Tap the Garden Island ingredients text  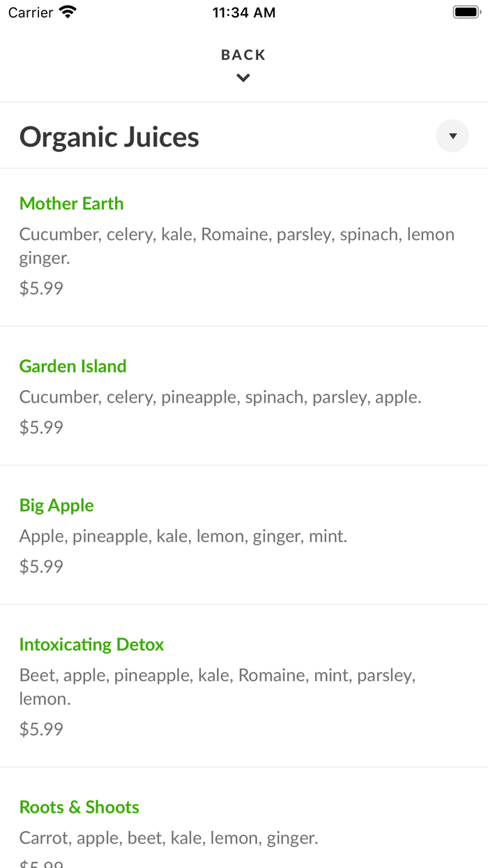click(220, 397)
